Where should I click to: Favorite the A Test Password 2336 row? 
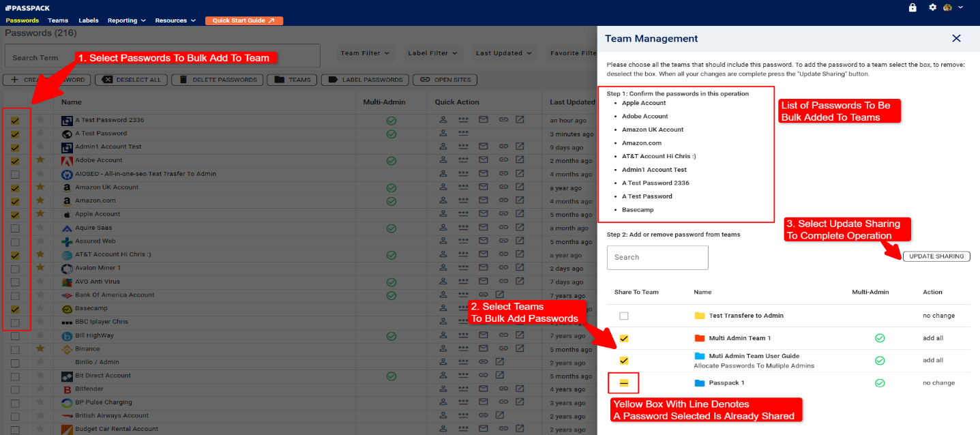pos(40,120)
